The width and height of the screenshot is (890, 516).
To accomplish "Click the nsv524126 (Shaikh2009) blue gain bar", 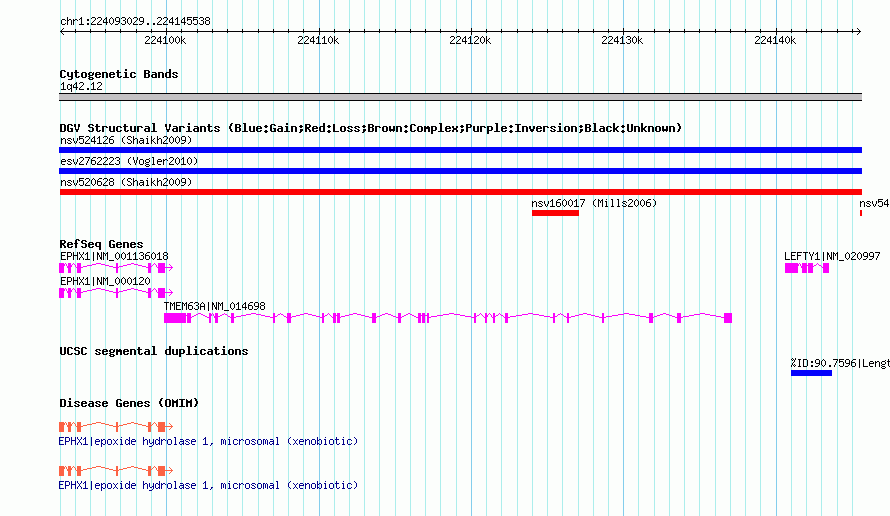I will pos(460,150).
